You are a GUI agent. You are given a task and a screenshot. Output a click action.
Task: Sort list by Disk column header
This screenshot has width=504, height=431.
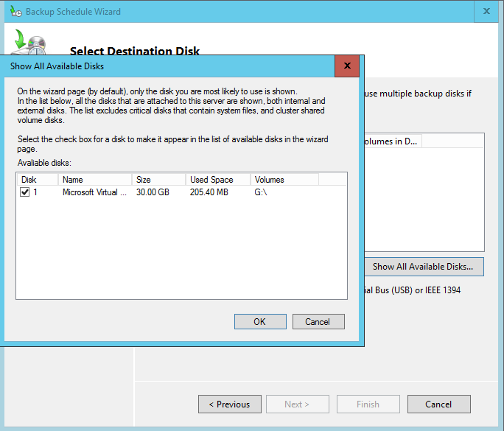click(x=37, y=180)
